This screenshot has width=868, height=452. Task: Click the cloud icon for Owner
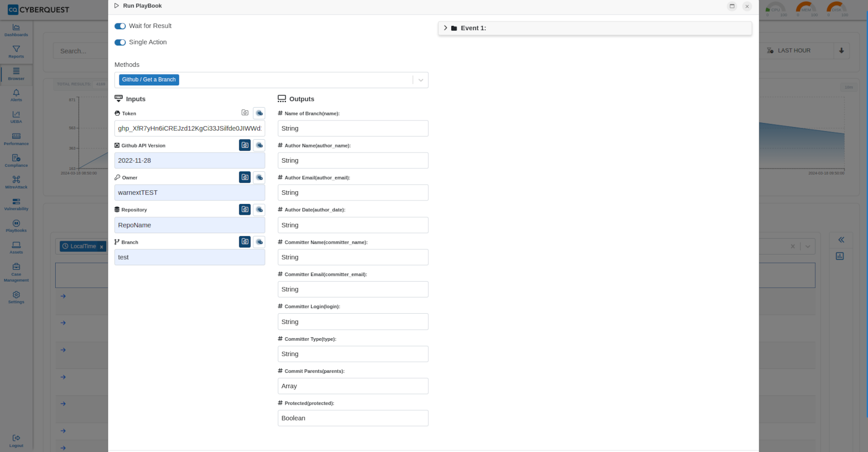259,178
